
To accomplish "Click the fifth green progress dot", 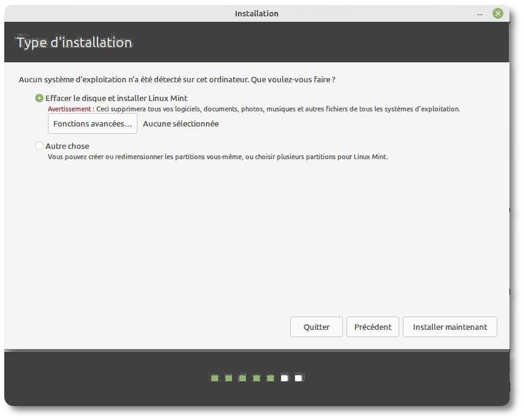I will (270, 378).
